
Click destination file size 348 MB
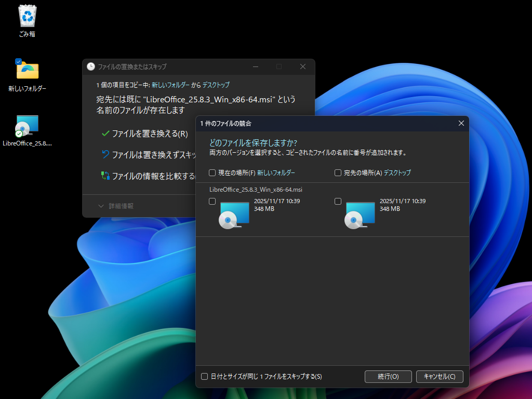(x=390, y=209)
